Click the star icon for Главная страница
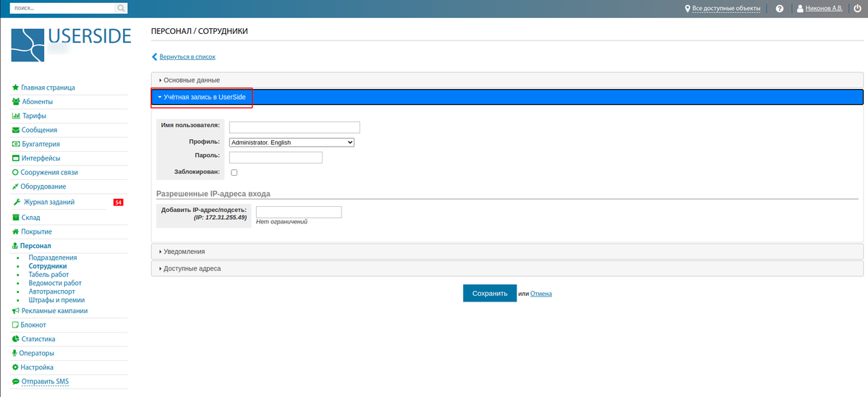 click(15, 87)
